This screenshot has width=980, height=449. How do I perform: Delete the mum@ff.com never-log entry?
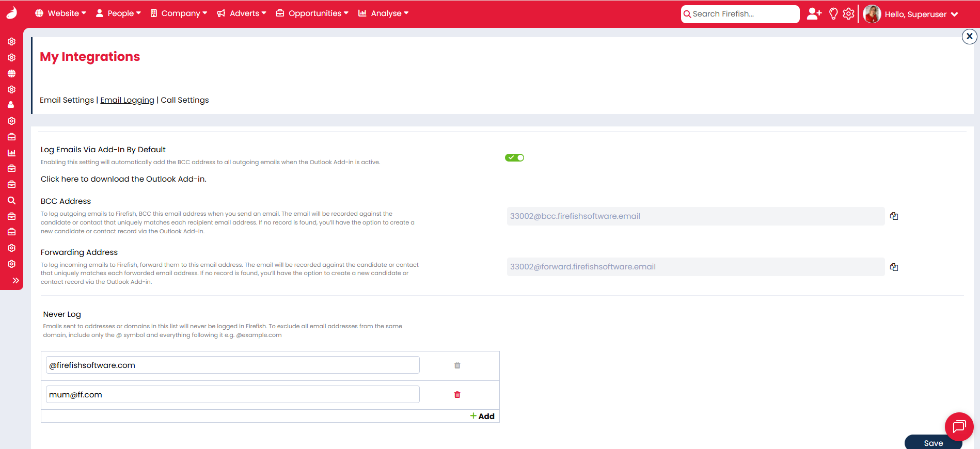click(457, 395)
